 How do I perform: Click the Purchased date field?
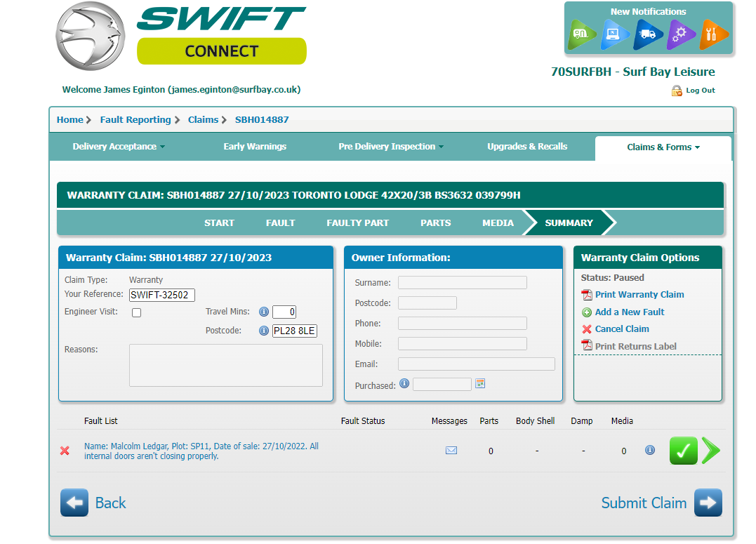coord(442,385)
